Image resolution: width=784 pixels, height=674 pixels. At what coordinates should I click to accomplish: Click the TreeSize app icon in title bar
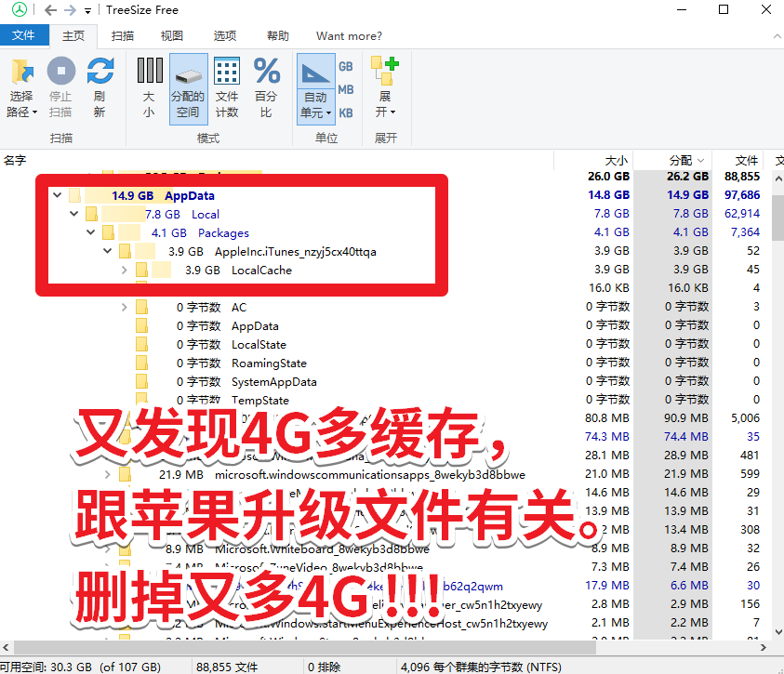(20, 9)
